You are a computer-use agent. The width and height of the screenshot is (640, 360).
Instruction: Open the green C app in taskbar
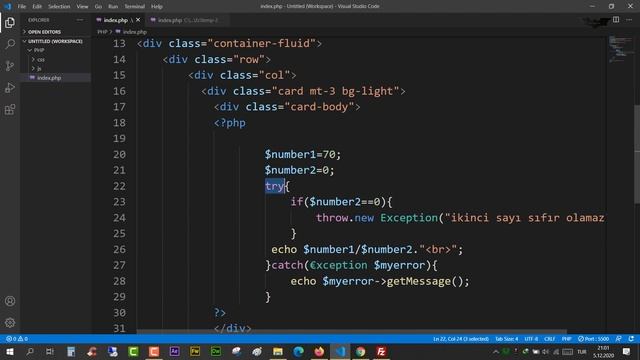coord(133,351)
